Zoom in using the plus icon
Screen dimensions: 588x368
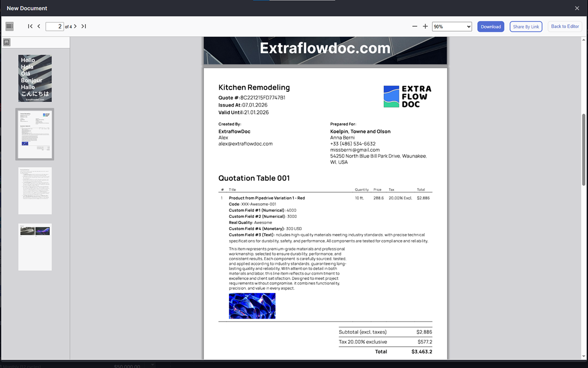(x=425, y=26)
